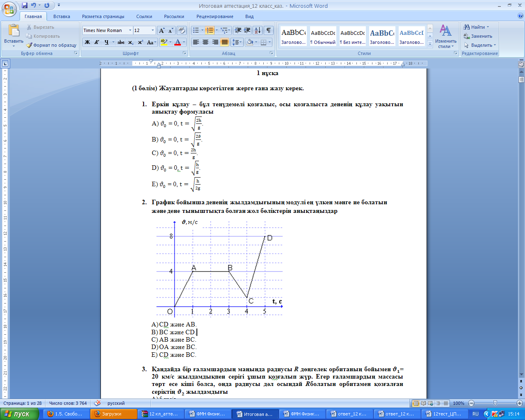Image resolution: width=525 pixels, height=420 pixels.
Task: Zoom in with plus button
Action: pos(519,403)
